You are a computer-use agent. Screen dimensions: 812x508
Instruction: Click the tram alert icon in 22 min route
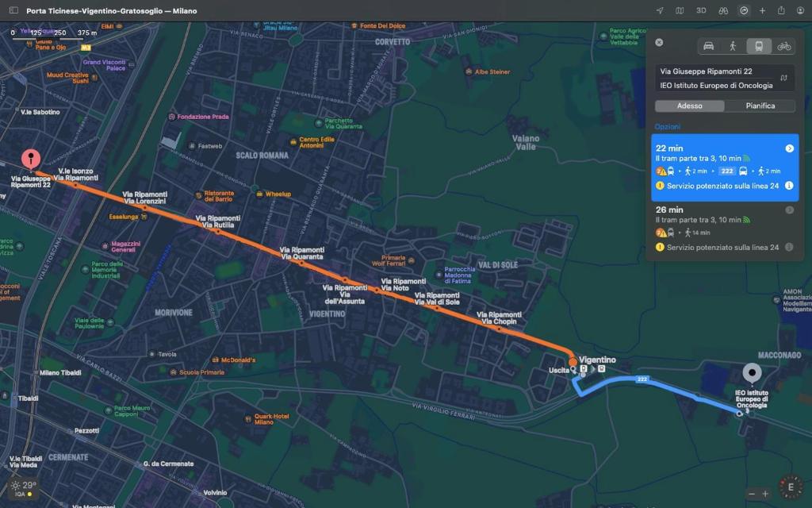(x=661, y=171)
